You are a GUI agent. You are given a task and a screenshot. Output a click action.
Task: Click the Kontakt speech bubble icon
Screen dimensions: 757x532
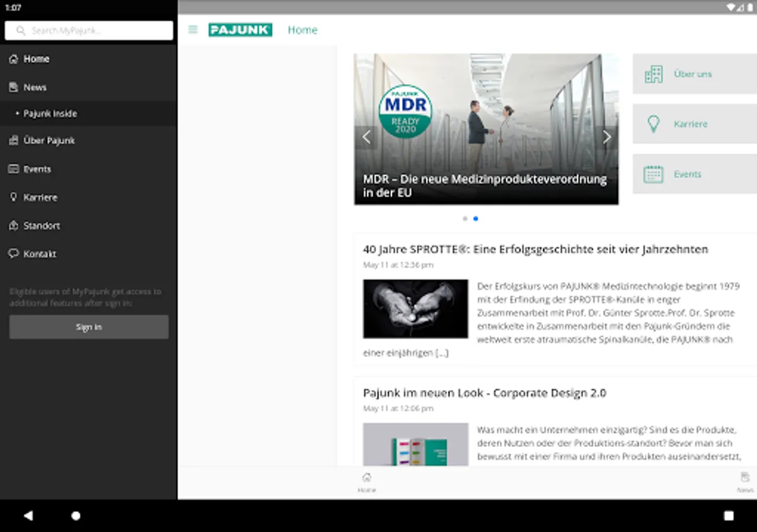[14, 254]
